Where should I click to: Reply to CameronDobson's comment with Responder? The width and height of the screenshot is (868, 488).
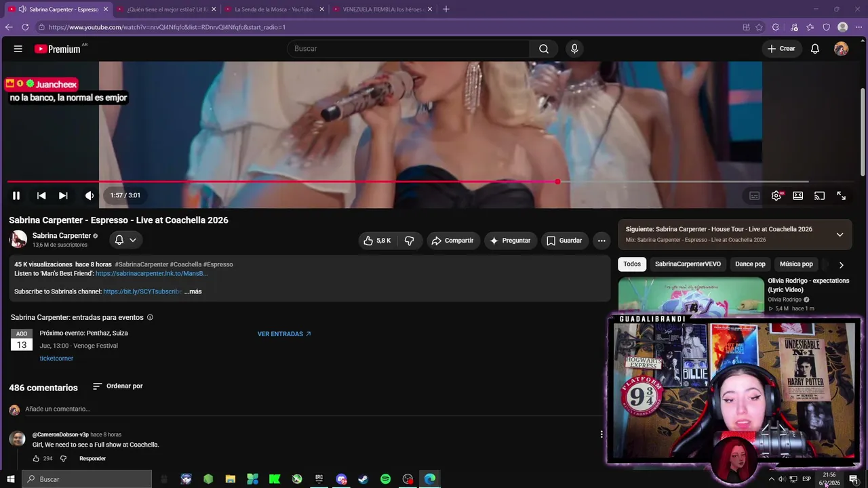(92, 459)
